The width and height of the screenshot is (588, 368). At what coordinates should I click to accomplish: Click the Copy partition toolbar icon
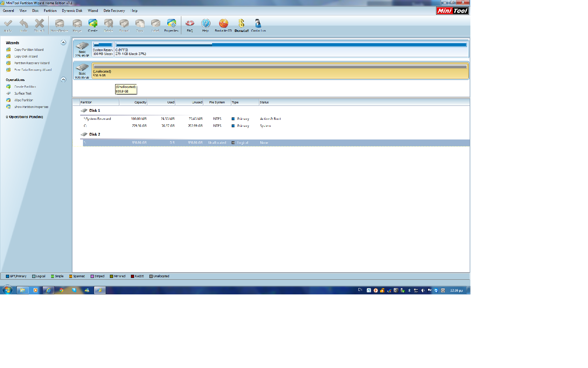point(140,25)
